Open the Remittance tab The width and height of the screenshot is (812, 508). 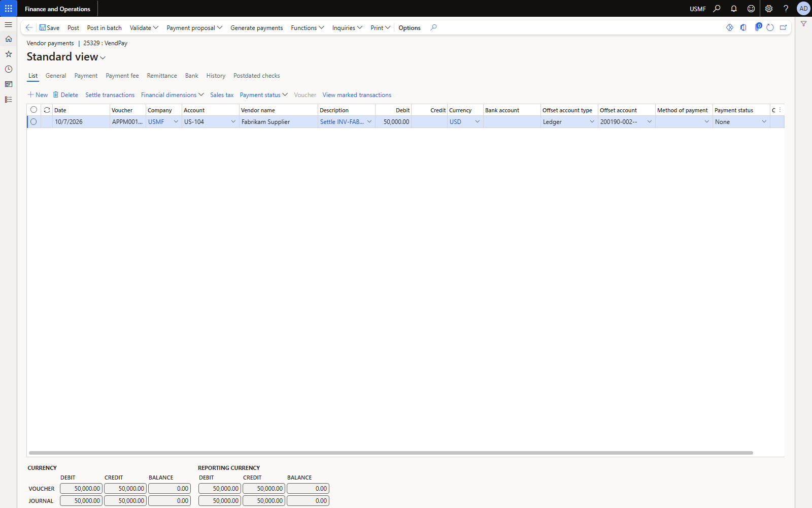click(162, 76)
